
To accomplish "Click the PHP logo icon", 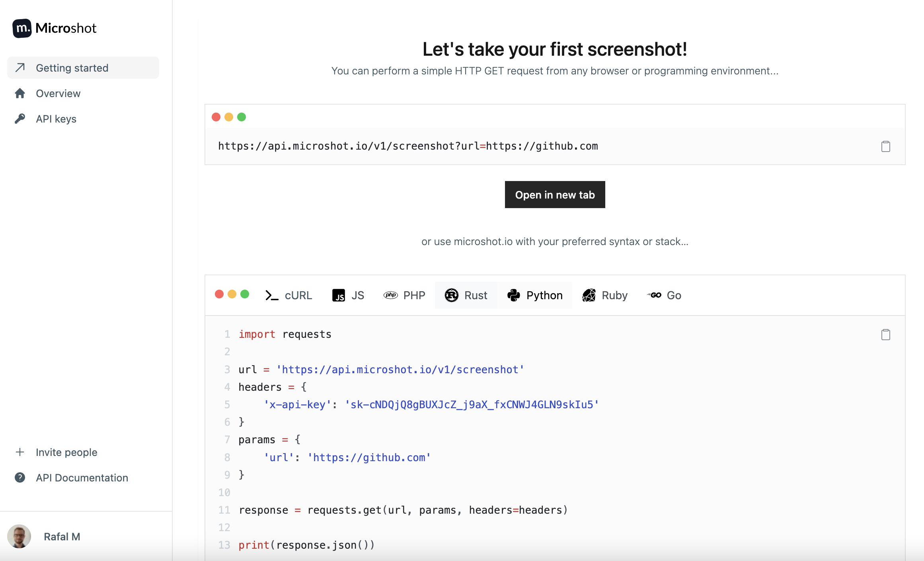I will coord(391,295).
